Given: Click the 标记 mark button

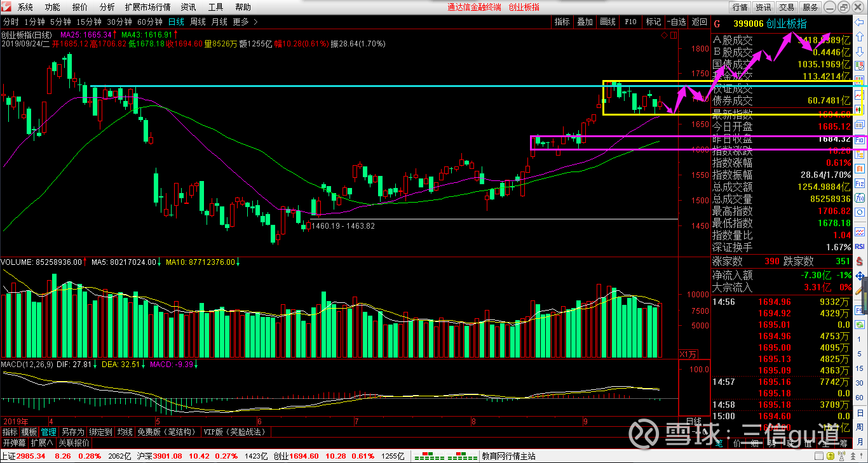Looking at the screenshot, I should 653,22.
